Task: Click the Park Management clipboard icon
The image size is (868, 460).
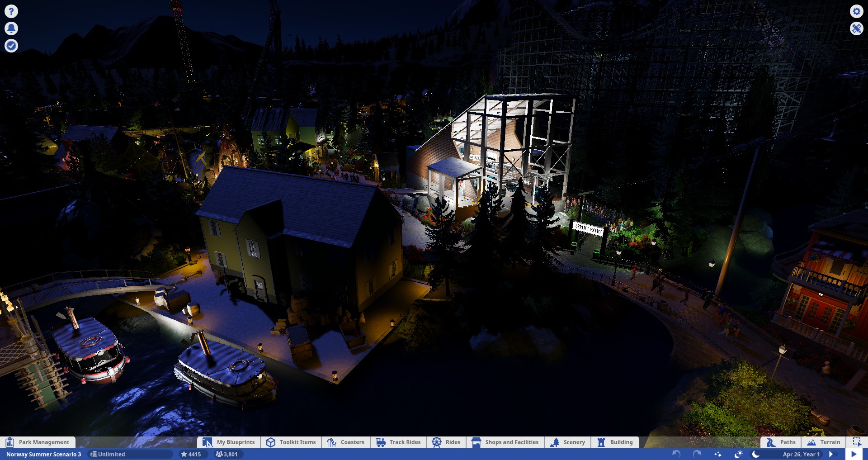Action: (9, 442)
